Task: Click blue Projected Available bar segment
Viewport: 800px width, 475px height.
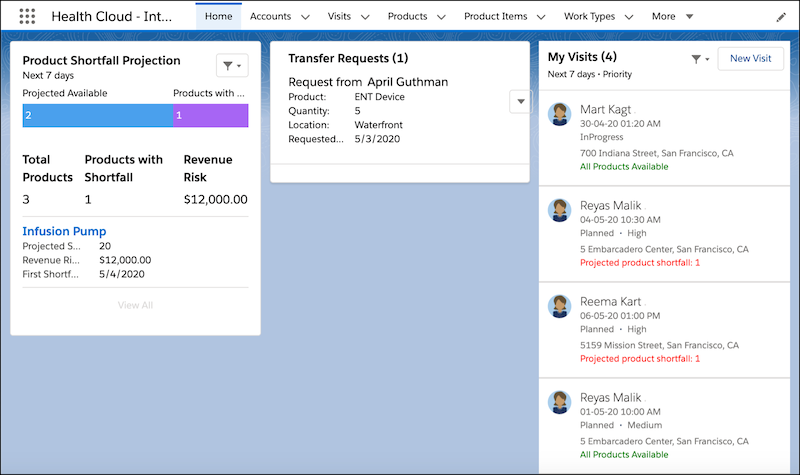Action: tap(98, 115)
